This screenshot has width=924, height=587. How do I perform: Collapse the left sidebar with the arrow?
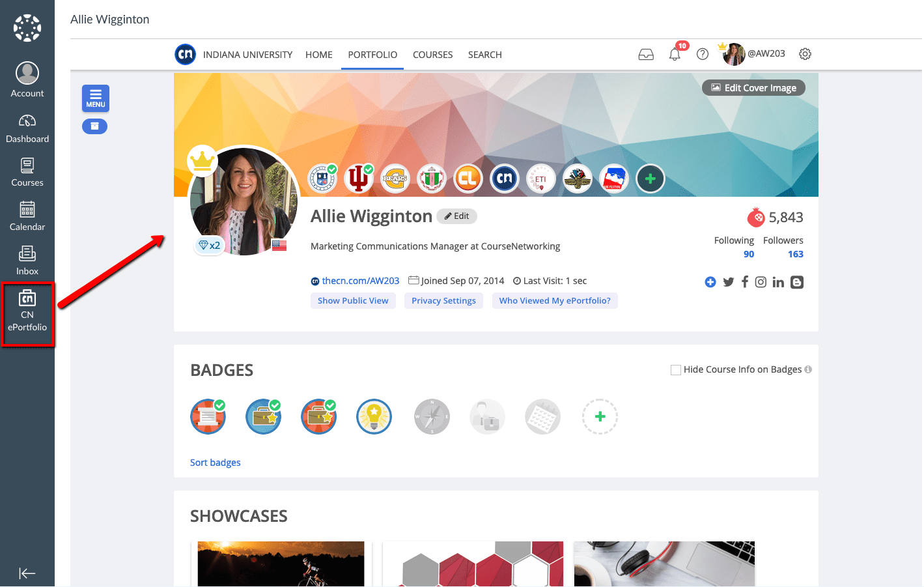[27, 573]
